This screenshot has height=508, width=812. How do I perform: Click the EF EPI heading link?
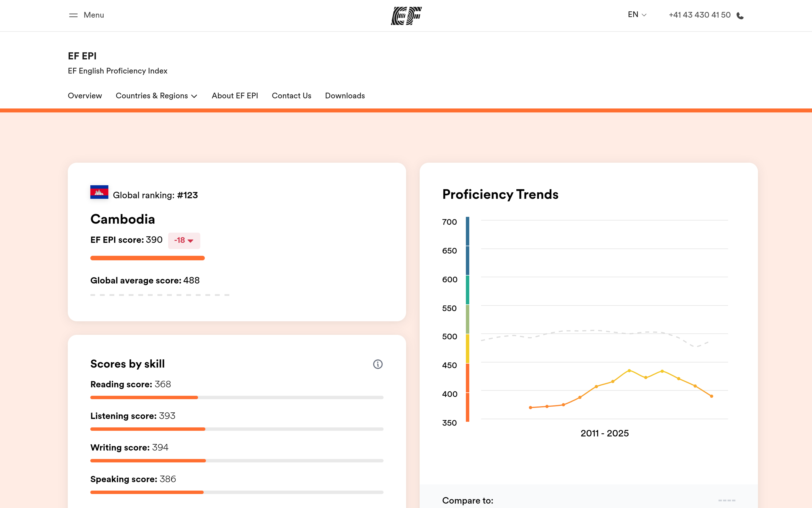point(82,56)
